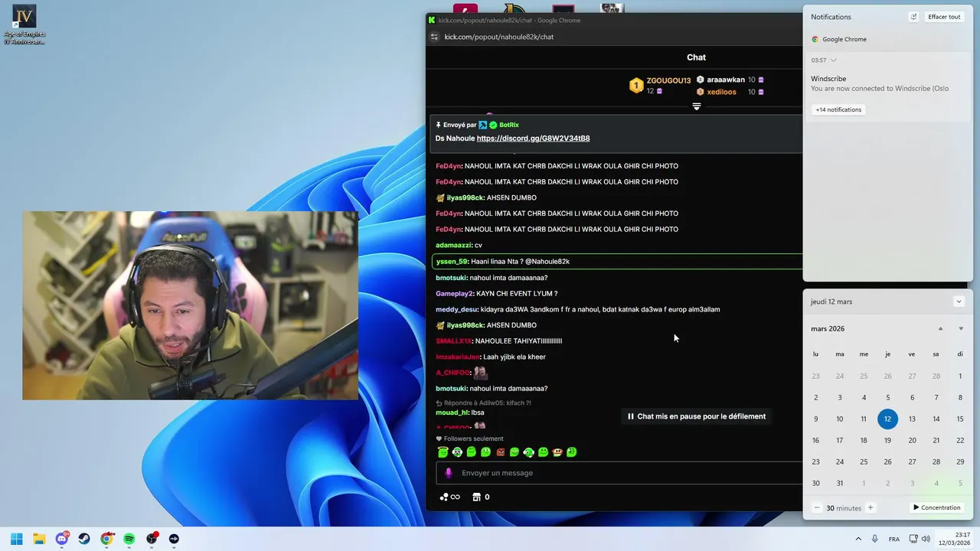Click araaawkan in the leaderboard
Screen dimensions: 980x551
[726, 80]
